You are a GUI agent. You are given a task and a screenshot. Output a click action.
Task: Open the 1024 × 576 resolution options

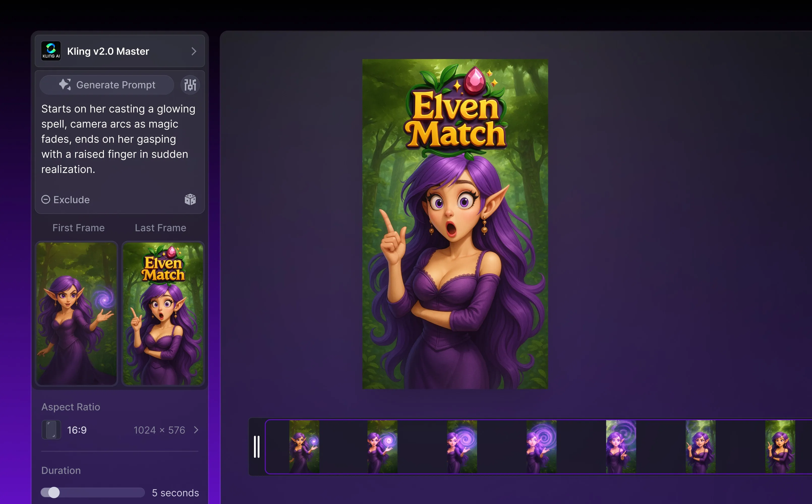tap(159, 430)
